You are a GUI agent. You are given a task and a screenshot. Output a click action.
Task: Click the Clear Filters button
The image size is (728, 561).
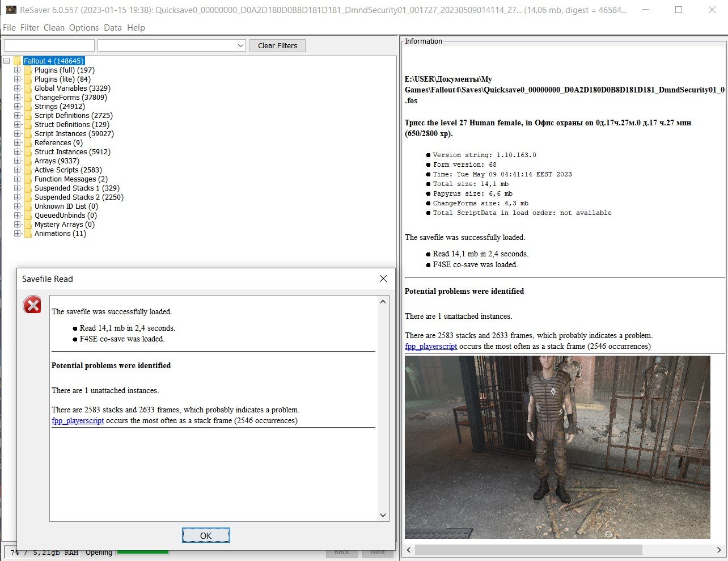point(277,46)
